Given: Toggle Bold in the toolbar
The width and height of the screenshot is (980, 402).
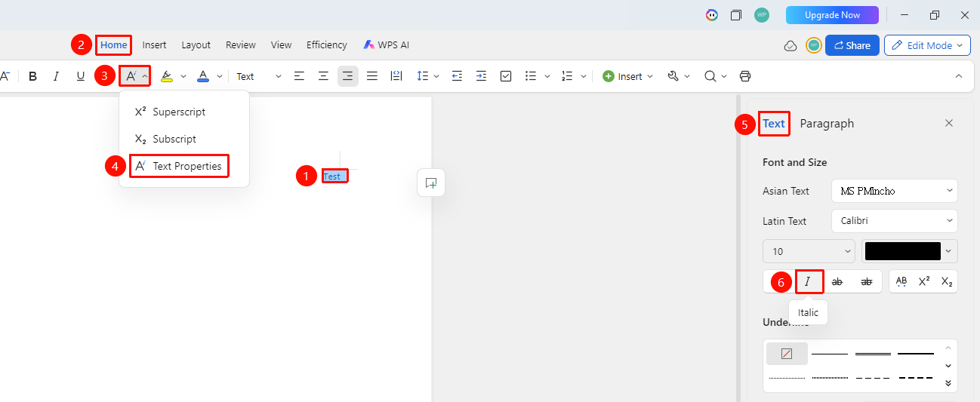Looking at the screenshot, I should 32,76.
